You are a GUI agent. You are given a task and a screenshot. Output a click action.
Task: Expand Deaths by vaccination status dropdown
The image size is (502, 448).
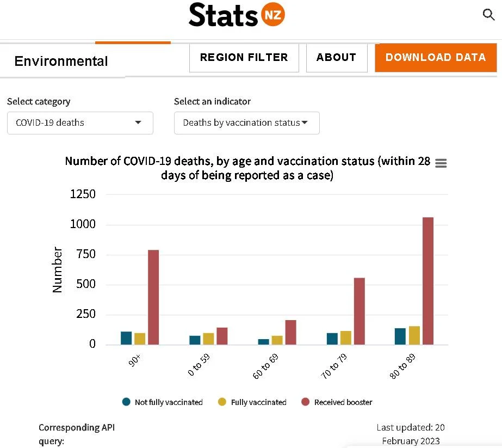(x=246, y=122)
